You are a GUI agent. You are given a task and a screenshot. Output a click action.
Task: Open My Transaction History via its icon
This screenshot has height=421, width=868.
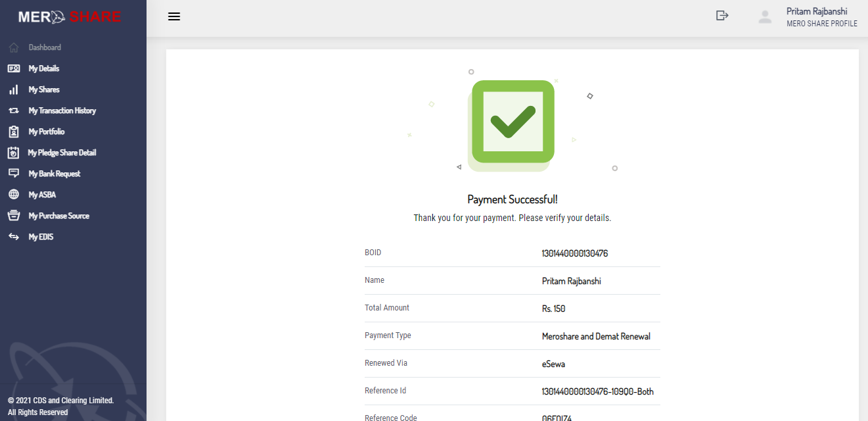coord(14,110)
